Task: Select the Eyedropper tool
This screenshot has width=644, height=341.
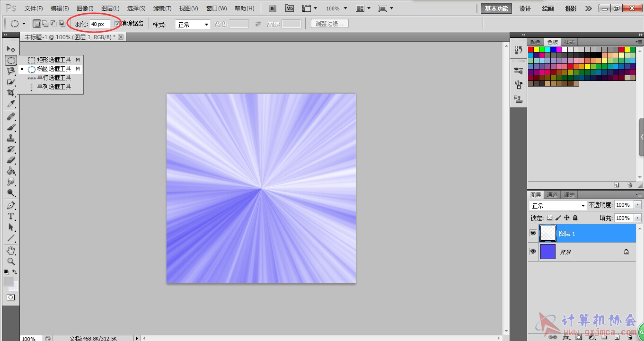Action: point(11,104)
